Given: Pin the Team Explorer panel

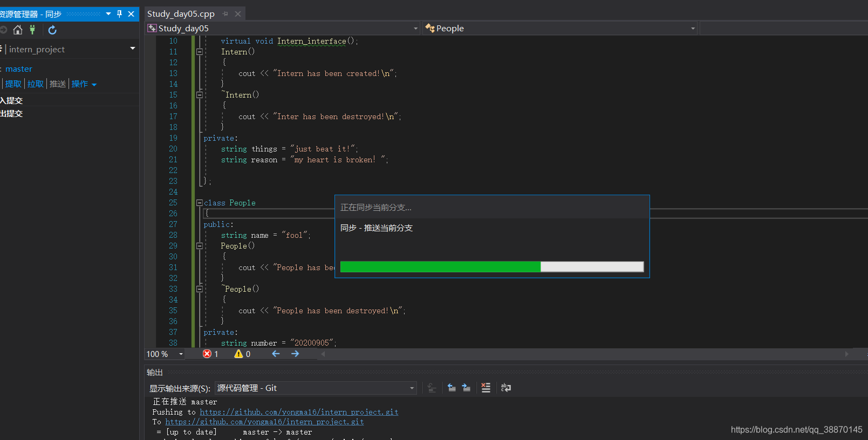Looking at the screenshot, I should tap(120, 13).
